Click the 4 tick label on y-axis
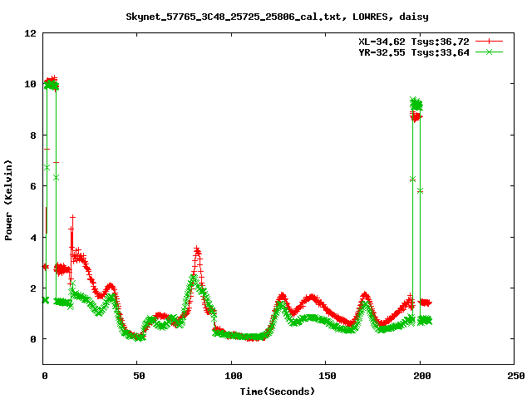This screenshot has width=532, height=399. (33, 238)
